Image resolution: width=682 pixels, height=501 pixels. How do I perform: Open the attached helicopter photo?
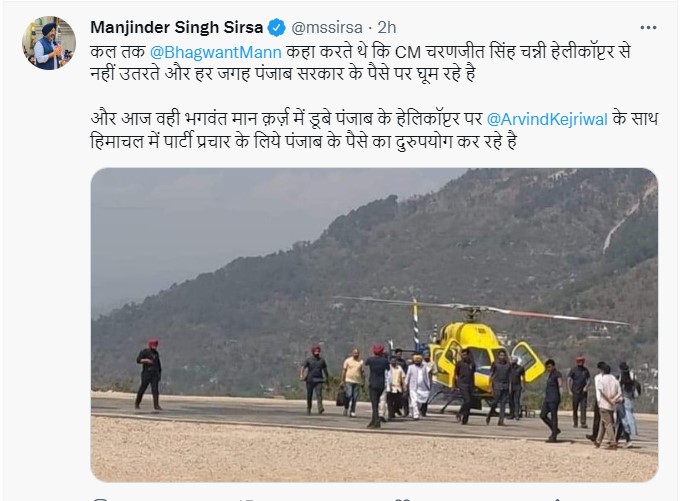click(x=374, y=324)
